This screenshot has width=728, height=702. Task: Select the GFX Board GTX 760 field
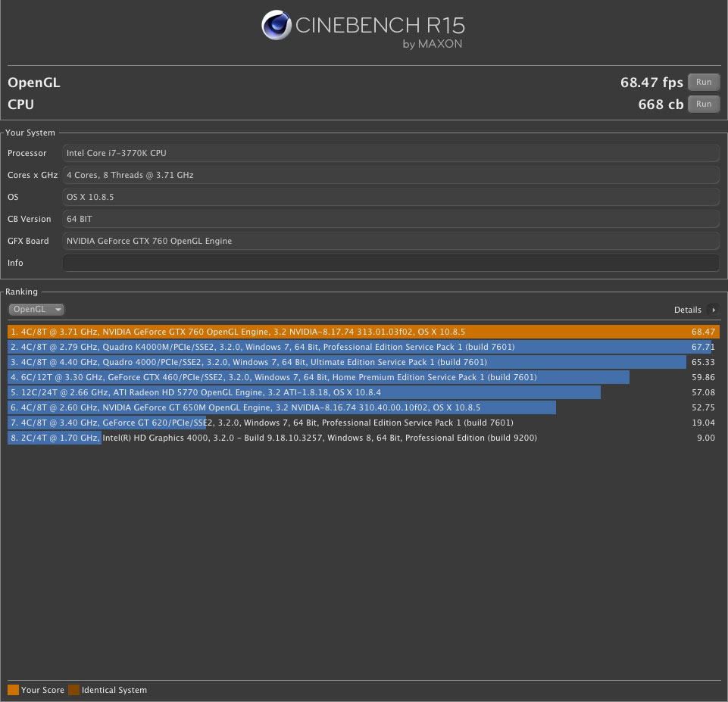click(391, 241)
